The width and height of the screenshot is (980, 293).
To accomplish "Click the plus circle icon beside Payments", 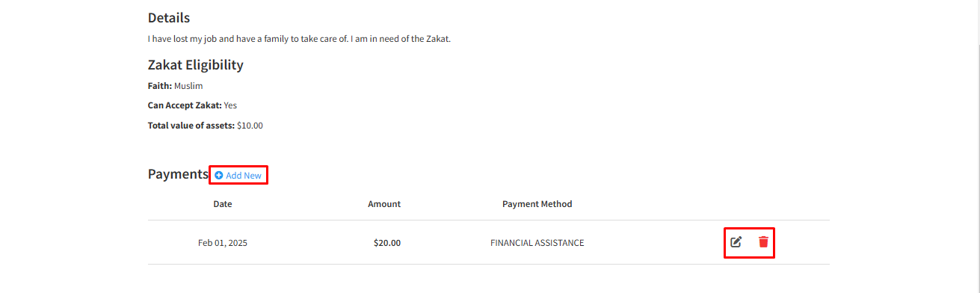I will pos(219,176).
